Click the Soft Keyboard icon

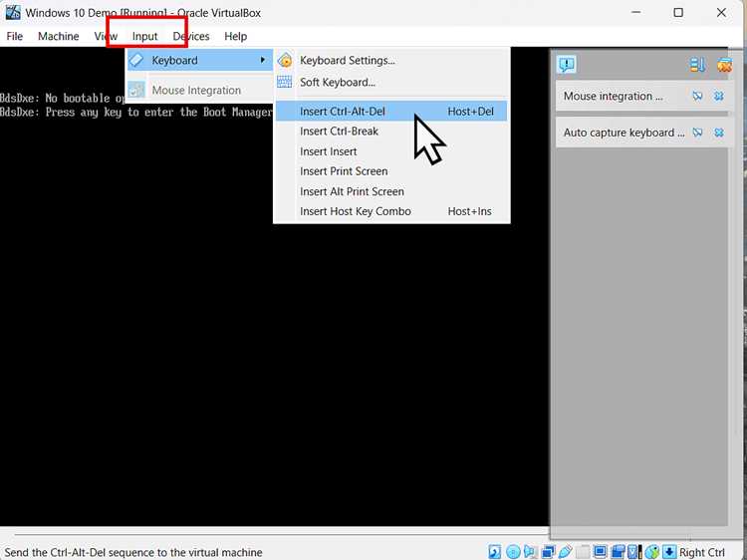click(285, 82)
